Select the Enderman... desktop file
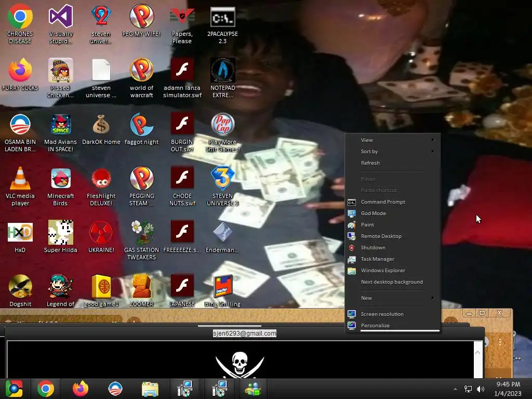532x399 pixels. tap(222, 237)
